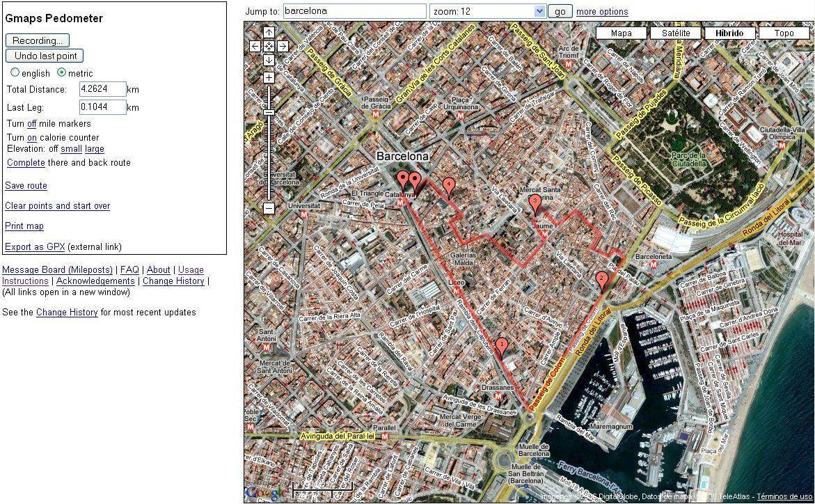This screenshot has height=504, width=815.
Task: Click the Drassanes metro station icon
Action: (498, 396)
